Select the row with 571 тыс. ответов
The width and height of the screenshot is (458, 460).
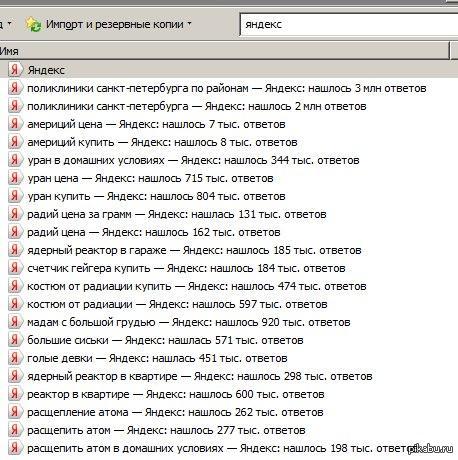click(x=165, y=340)
